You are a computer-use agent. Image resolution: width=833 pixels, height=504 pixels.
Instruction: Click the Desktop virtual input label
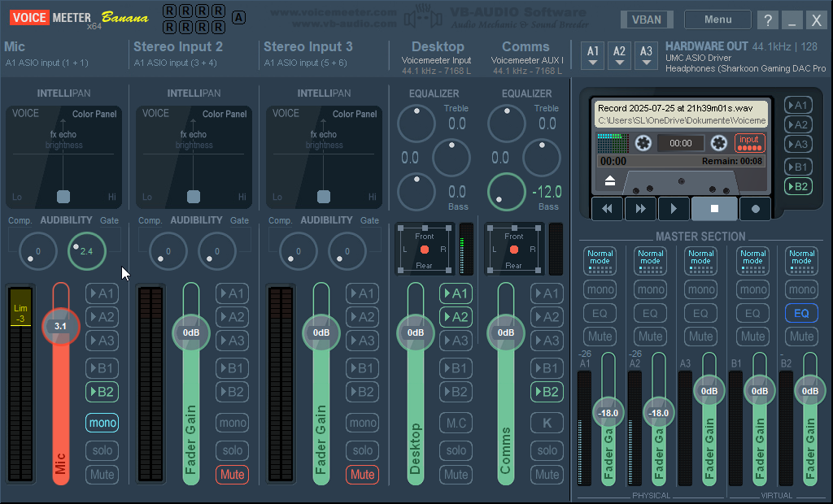pyautogui.click(x=438, y=46)
